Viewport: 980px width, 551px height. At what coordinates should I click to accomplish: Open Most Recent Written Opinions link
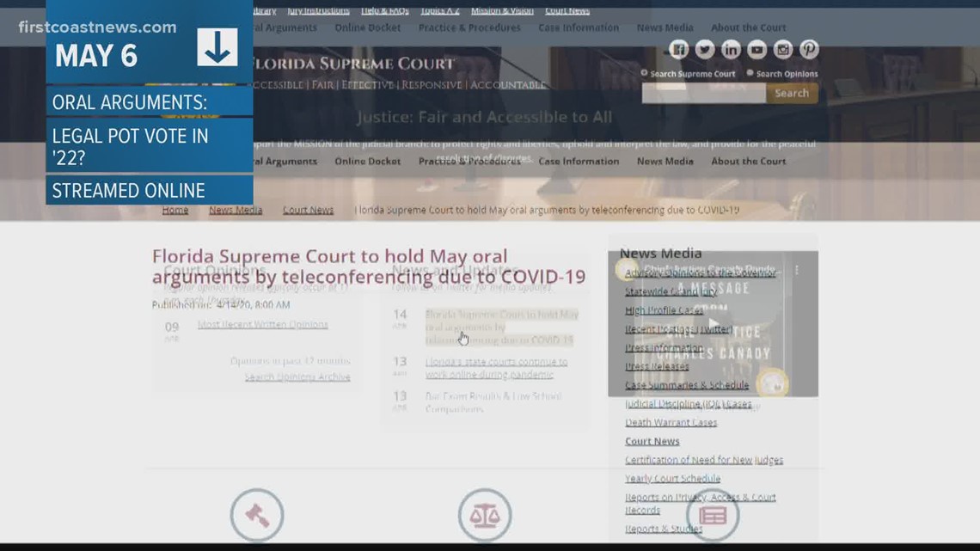pyautogui.click(x=262, y=324)
